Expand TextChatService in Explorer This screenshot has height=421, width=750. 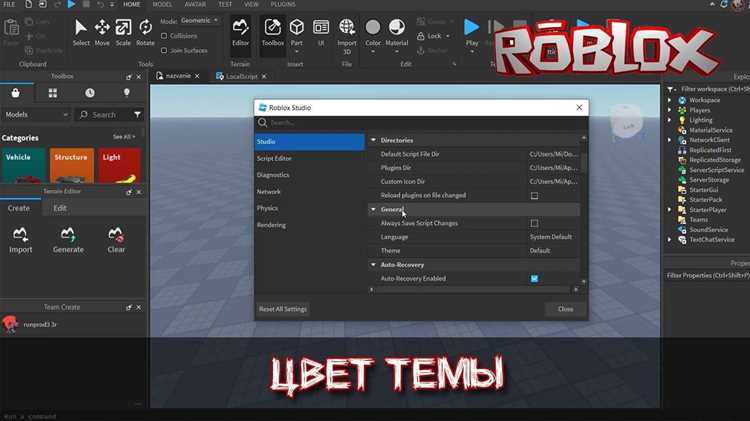[670, 240]
